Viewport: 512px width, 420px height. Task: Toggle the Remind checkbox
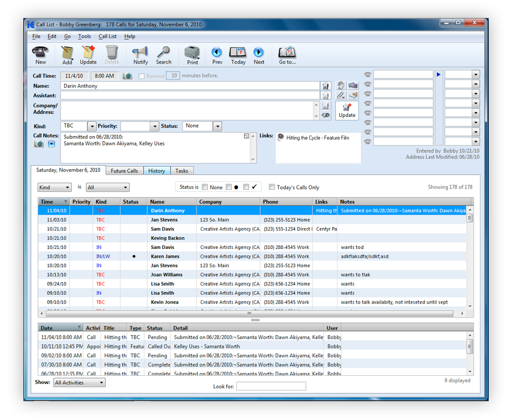[141, 76]
